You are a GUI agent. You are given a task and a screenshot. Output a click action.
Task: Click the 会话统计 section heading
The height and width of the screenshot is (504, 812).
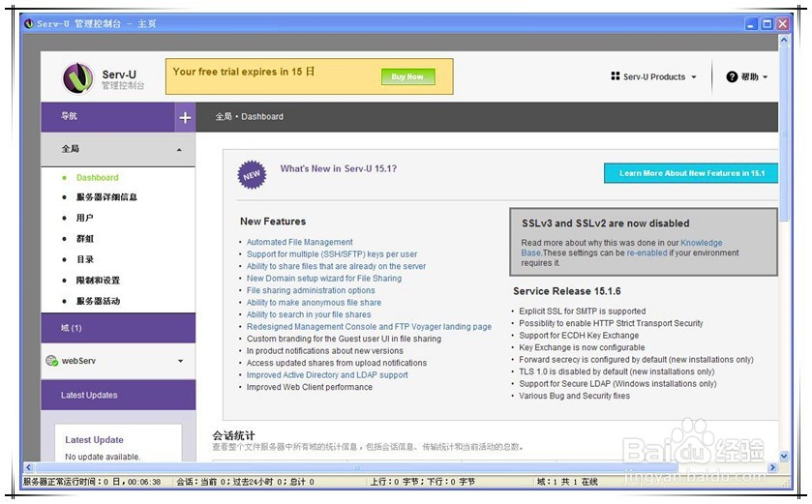(233, 435)
